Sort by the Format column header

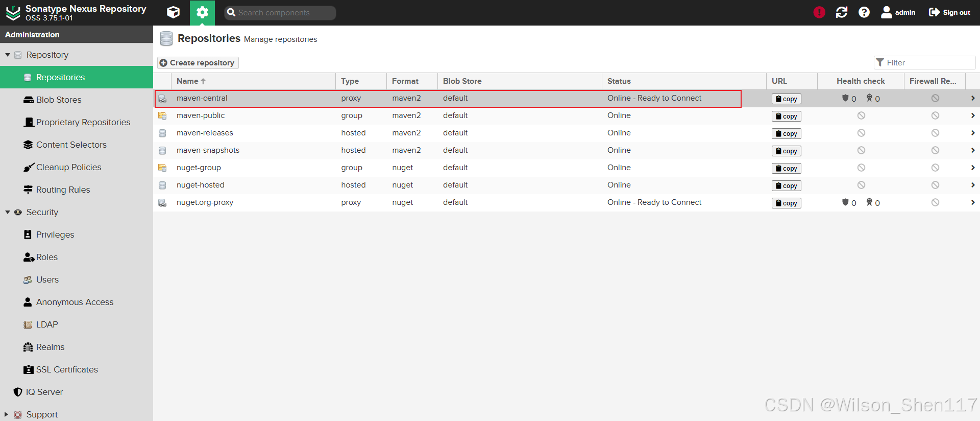[412, 81]
